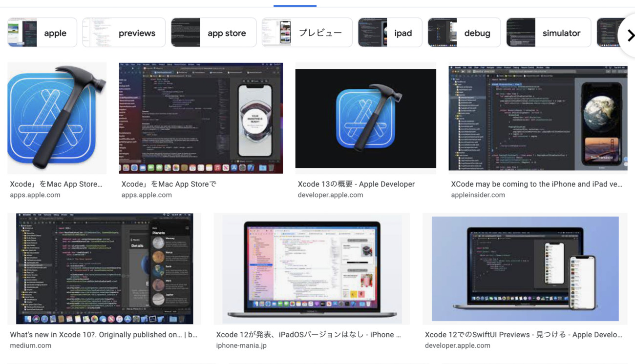Click developer.apple.com under Xcode 13の概要

point(330,195)
